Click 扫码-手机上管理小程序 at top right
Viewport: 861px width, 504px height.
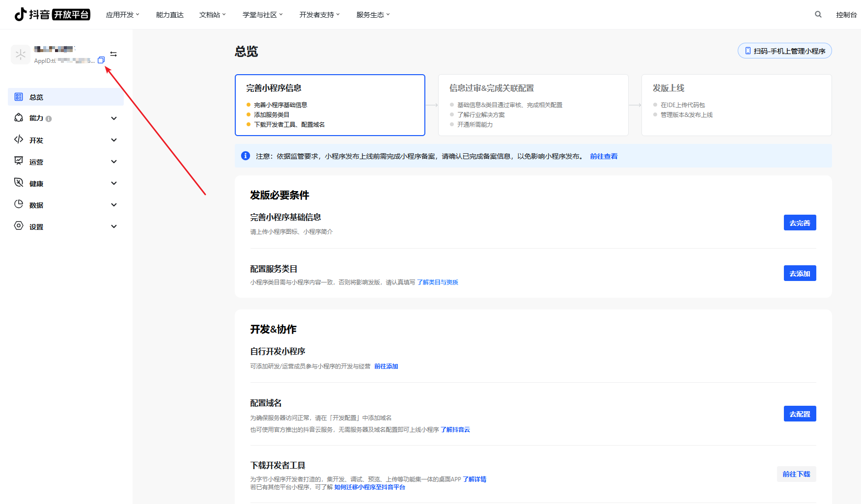click(x=784, y=51)
